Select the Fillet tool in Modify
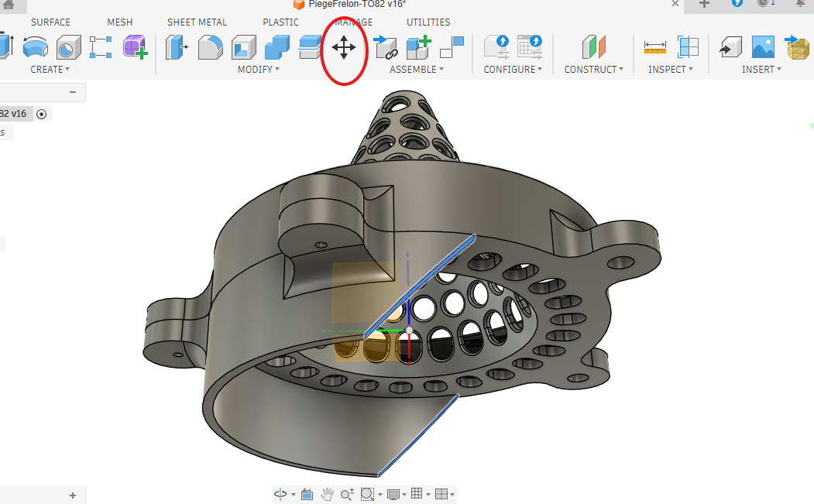 pyautogui.click(x=211, y=48)
